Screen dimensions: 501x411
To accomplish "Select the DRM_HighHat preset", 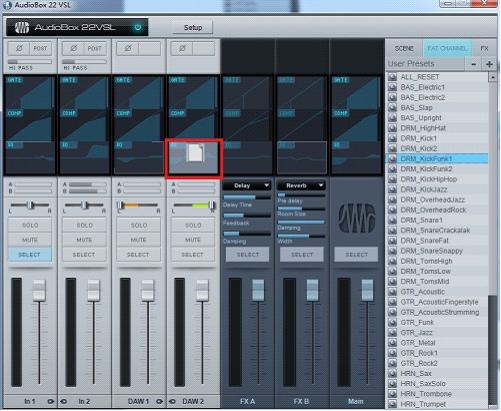I will [x=437, y=128].
